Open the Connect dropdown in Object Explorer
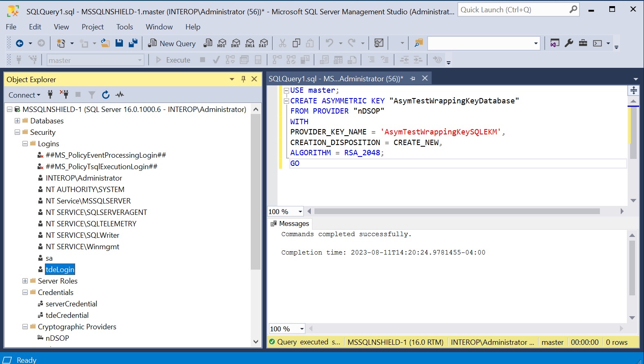This screenshot has width=644, height=364. 25,95
